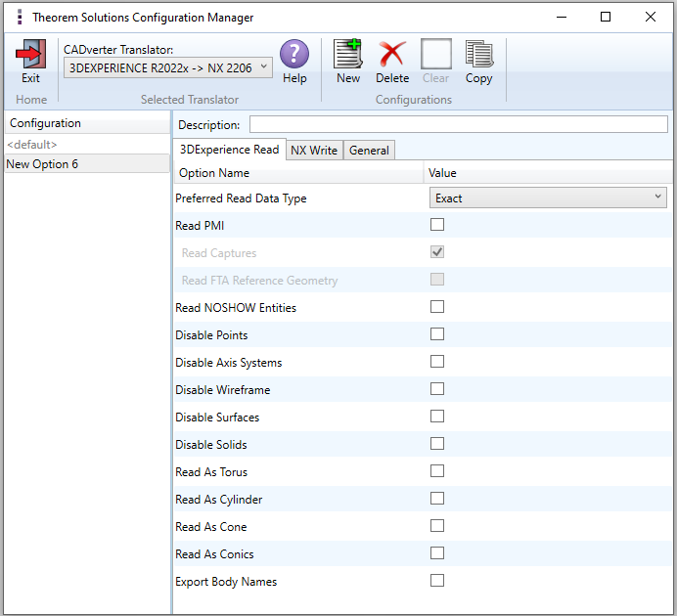Screen dimensions: 677x616
Task: Click the Disable Axis Systems label
Action: [x=228, y=363]
